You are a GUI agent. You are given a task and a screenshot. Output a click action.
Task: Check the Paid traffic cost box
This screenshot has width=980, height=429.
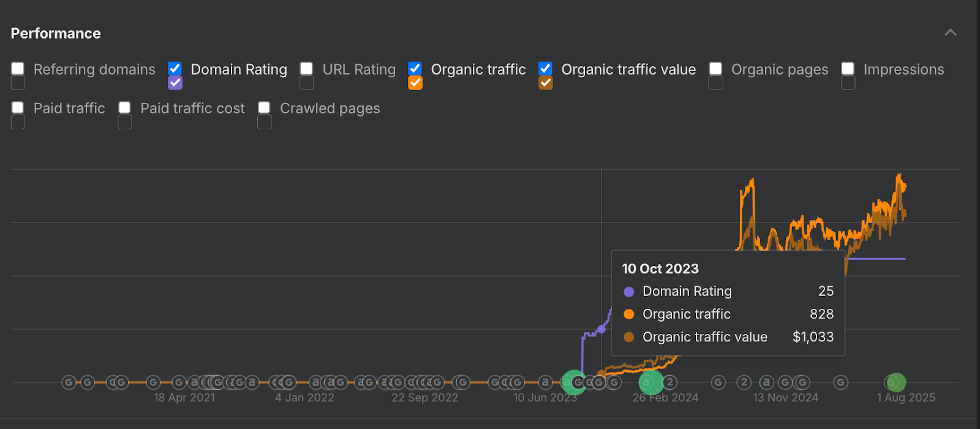(125, 108)
